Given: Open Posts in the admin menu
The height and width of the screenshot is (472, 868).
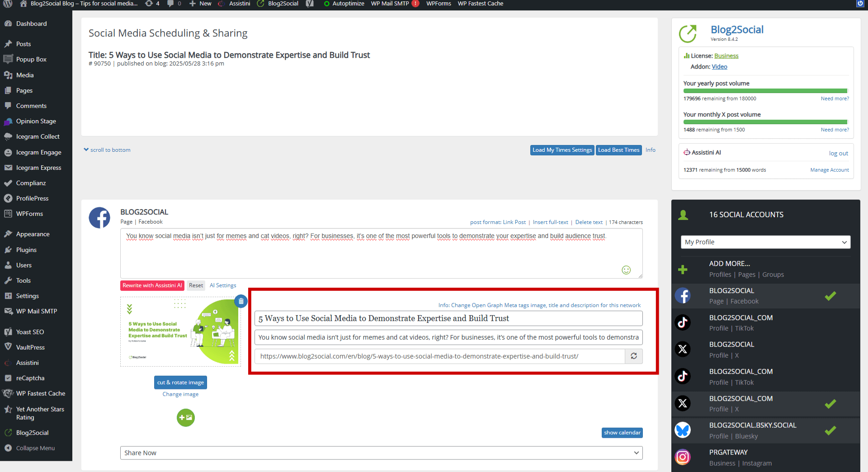Looking at the screenshot, I should point(24,44).
